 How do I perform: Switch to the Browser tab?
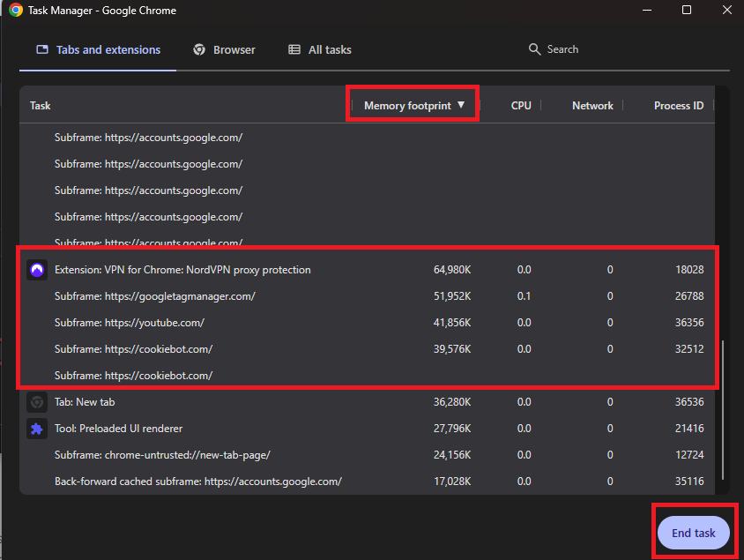point(224,49)
